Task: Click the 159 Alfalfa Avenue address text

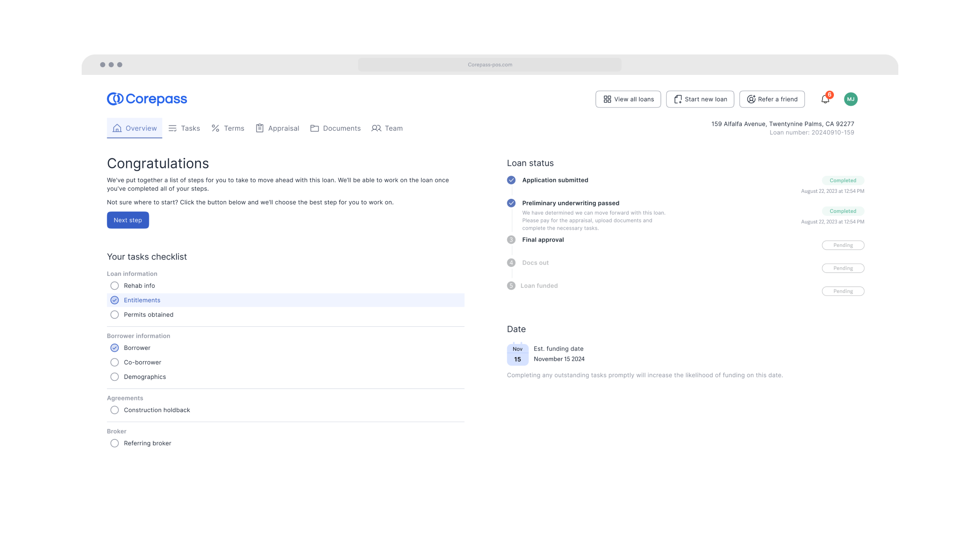Action: tap(783, 124)
